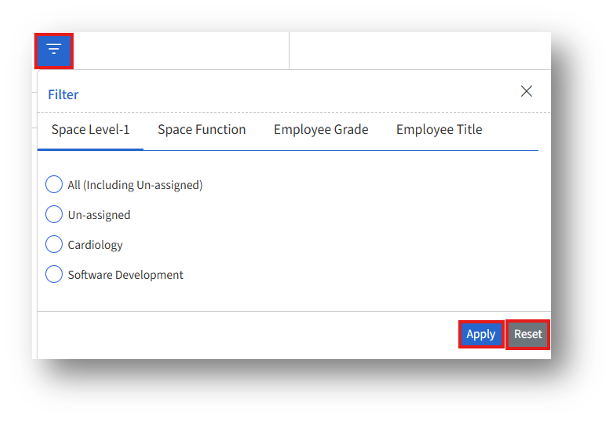This screenshot has width=614, height=422.
Task: Choose the Un-assigned radio option
Action: point(54,215)
